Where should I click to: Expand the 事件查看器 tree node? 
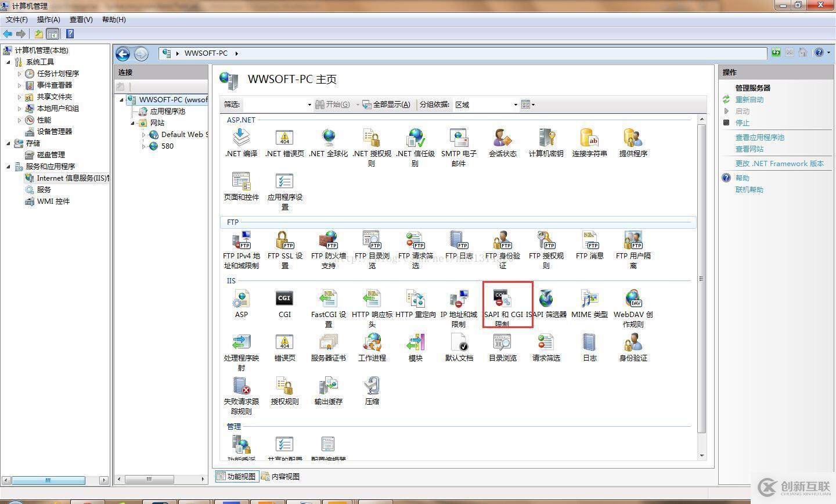click(19, 85)
